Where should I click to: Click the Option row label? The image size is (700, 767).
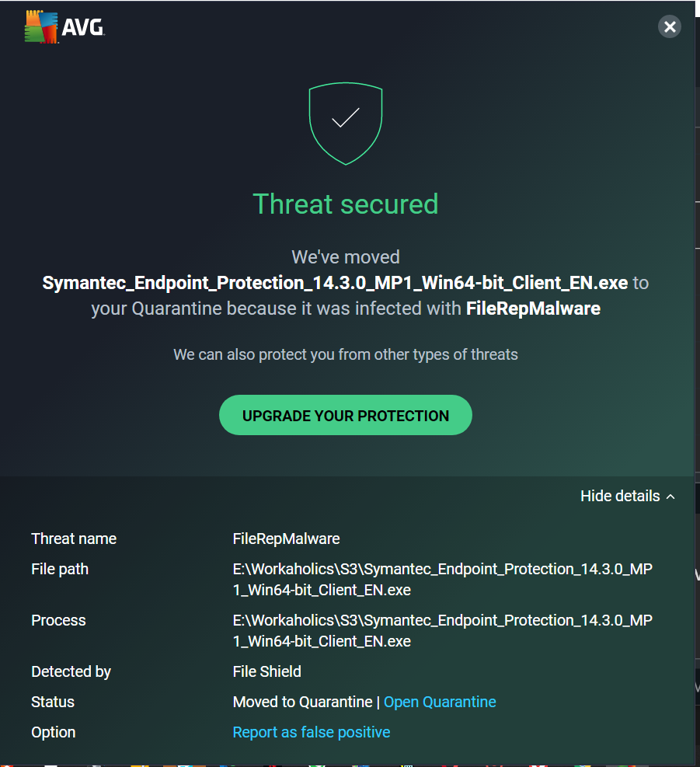(x=54, y=732)
